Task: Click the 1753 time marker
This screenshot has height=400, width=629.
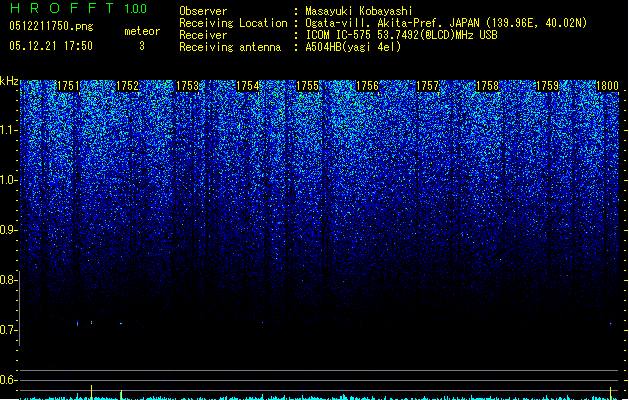Action: pos(187,86)
